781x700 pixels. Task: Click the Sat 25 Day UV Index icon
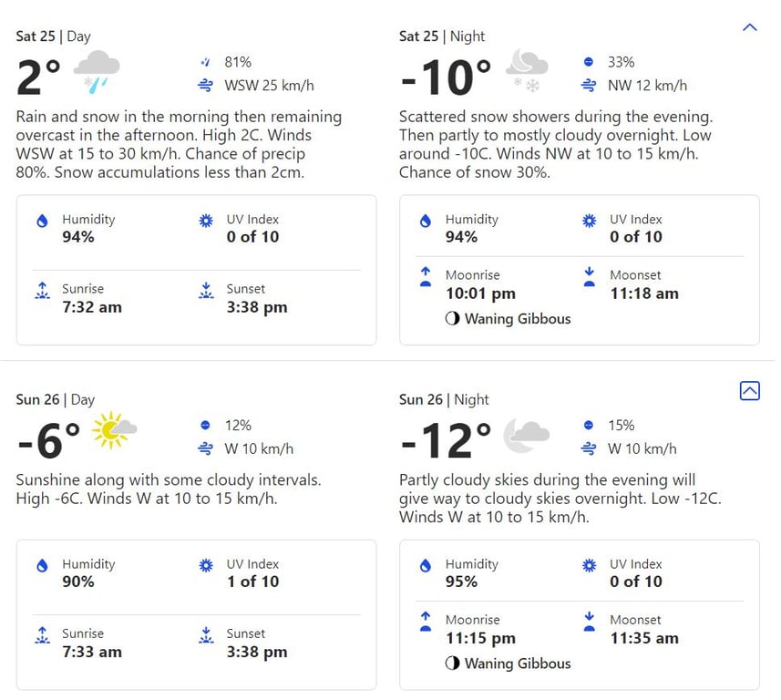click(x=206, y=221)
